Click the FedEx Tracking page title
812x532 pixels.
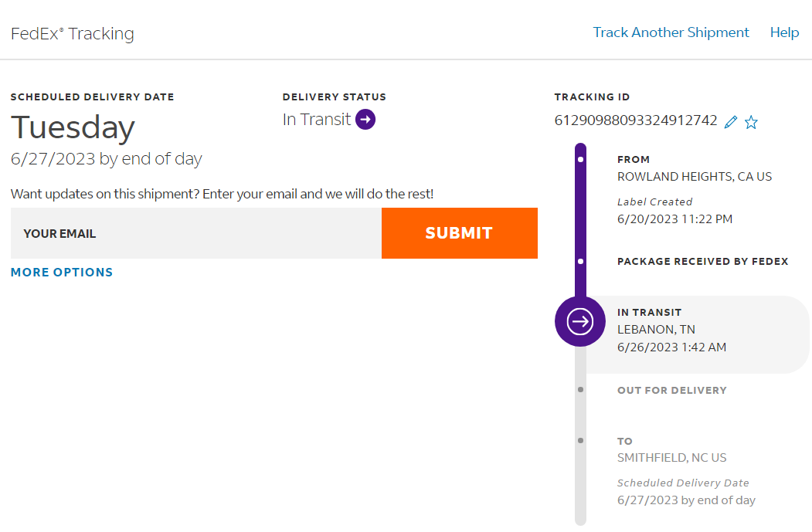(73, 34)
